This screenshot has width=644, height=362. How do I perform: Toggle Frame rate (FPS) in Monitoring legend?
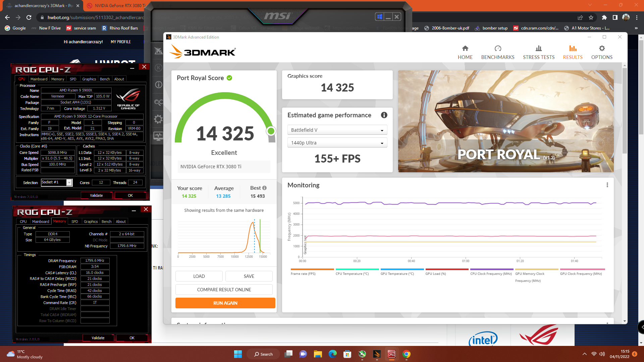point(312,272)
